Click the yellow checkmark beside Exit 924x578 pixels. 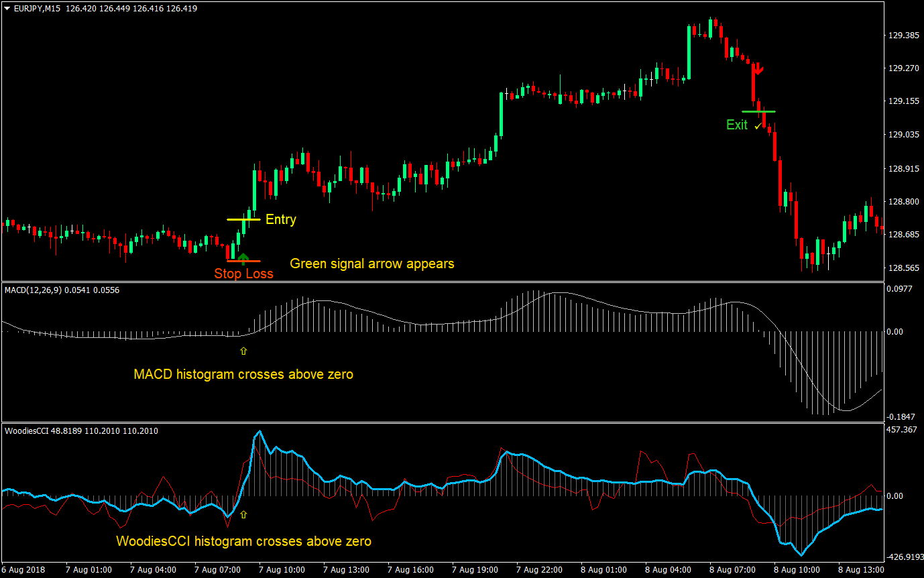758,125
